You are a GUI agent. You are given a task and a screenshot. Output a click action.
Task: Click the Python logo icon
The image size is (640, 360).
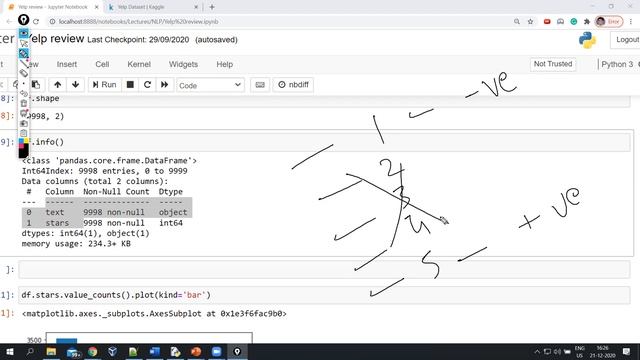click(587, 40)
